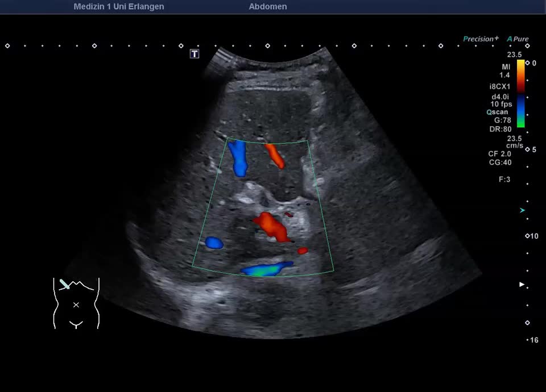This screenshot has height=392, width=546.
Task: Click the d4.0i parameter text
Action: point(500,97)
